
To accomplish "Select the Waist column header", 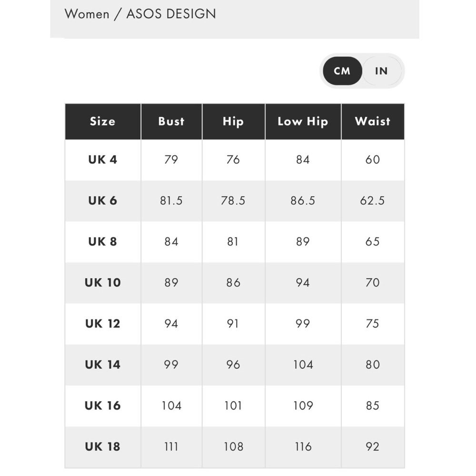I will pyautogui.click(x=373, y=121).
